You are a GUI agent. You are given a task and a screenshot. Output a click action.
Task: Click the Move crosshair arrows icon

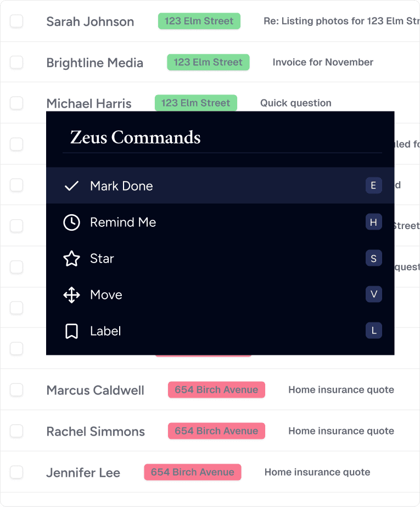point(71,294)
